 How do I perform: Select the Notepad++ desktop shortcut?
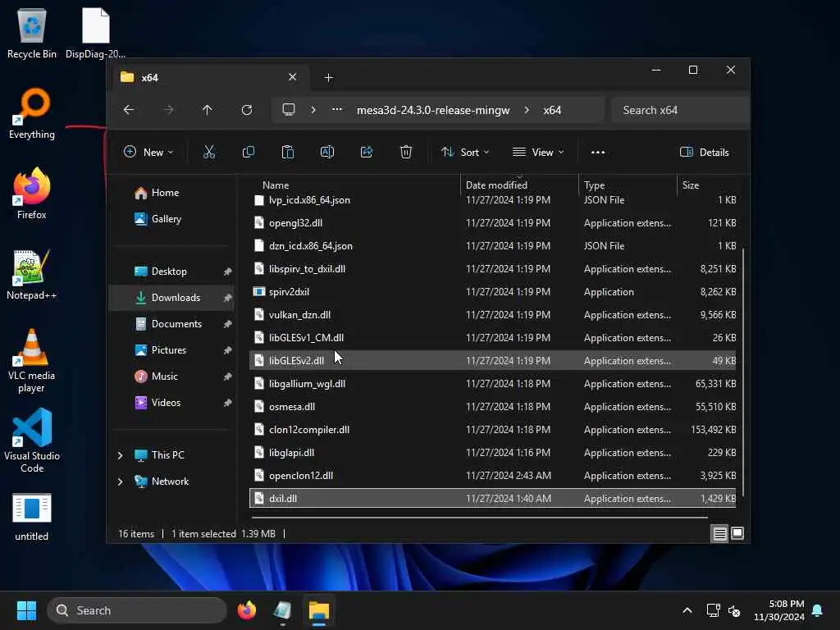pos(32,274)
